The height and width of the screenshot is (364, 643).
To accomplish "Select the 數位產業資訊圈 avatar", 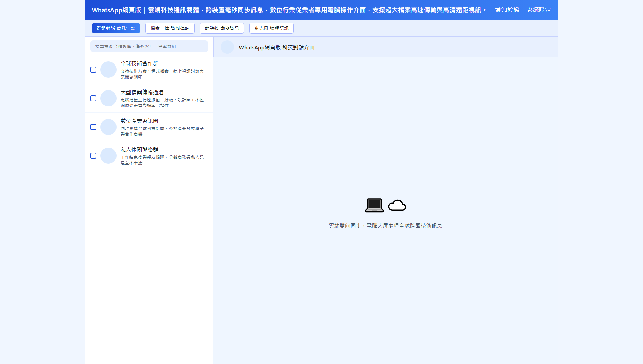I will (x=108, y=127).
